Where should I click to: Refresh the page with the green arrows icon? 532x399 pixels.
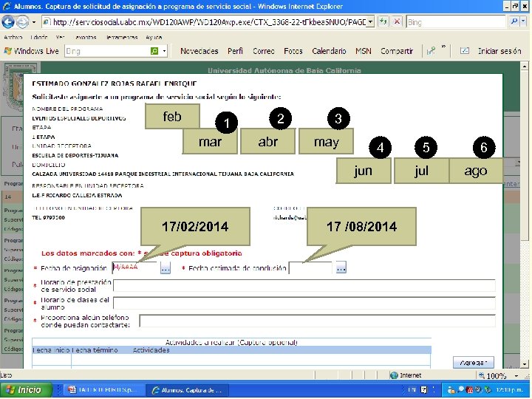[x=383, y=22]
